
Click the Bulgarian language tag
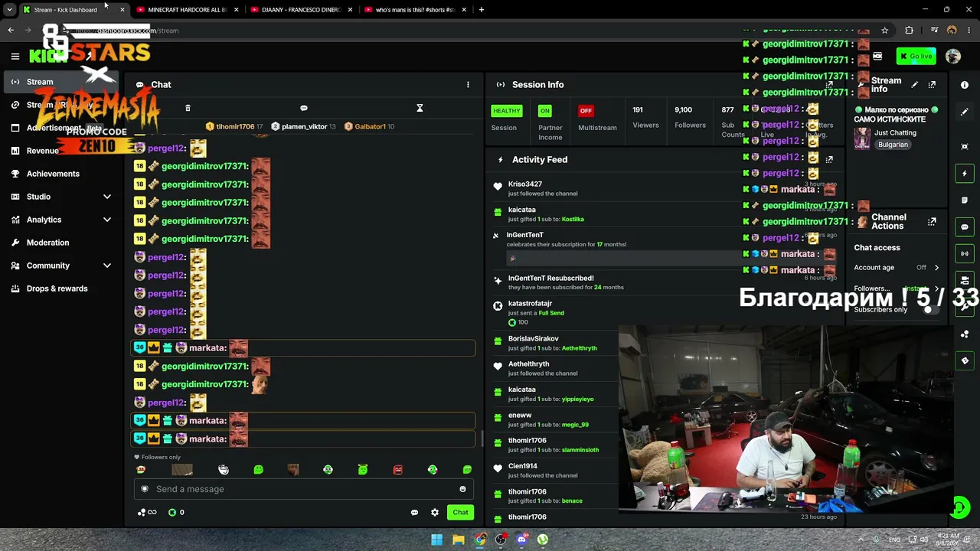tap(893, 145)
